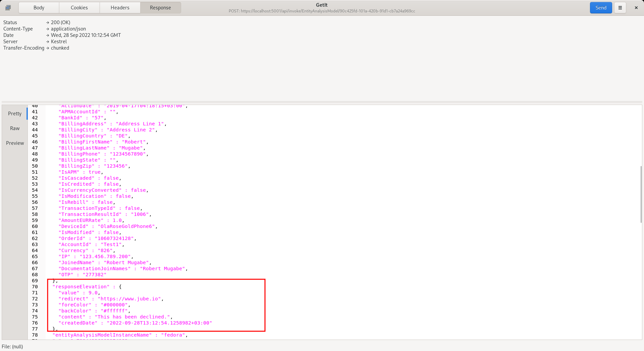Click the BillingPhone line
644x351 pixels.
pyautogui.click(x=103, y=154)
